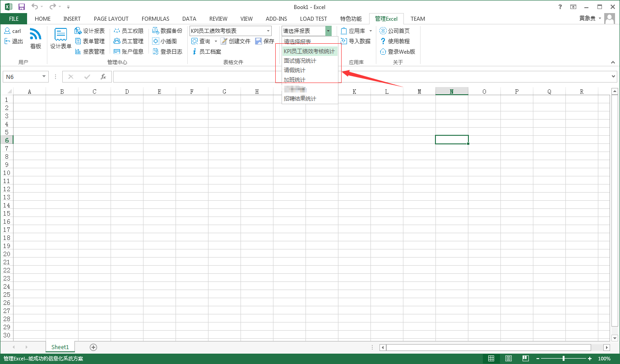This screenshot has height=364, width=620.
Task: Select the Sheet1 tab
Action: [x=60, y=347]
